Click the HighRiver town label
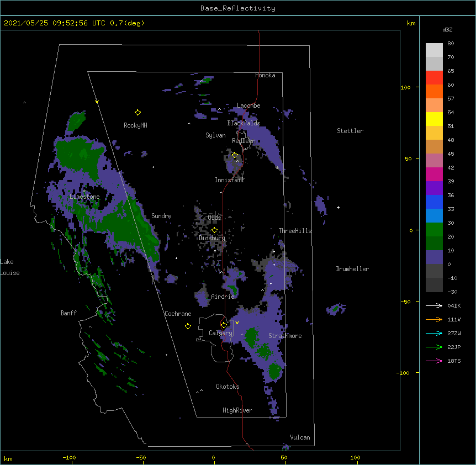Image resolution: width=476 pixels, height=465 pixels. [237, 410]
